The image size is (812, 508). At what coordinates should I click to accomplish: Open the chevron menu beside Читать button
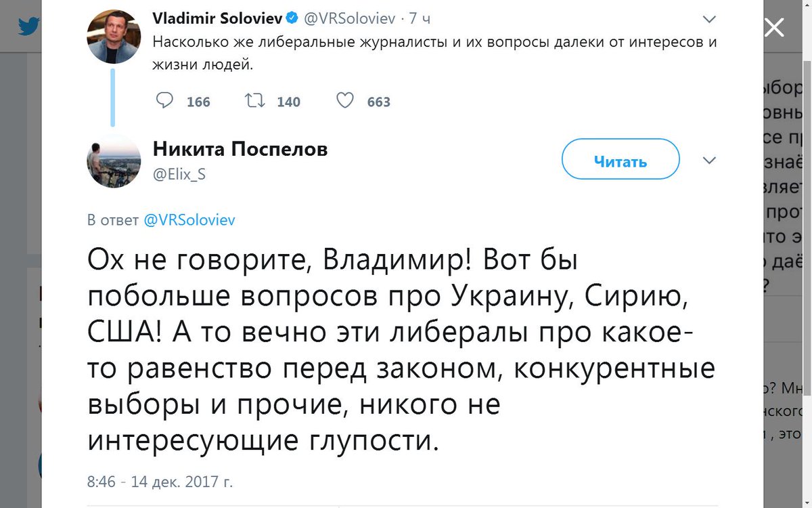pyautogui.click(x=709, y=161)
